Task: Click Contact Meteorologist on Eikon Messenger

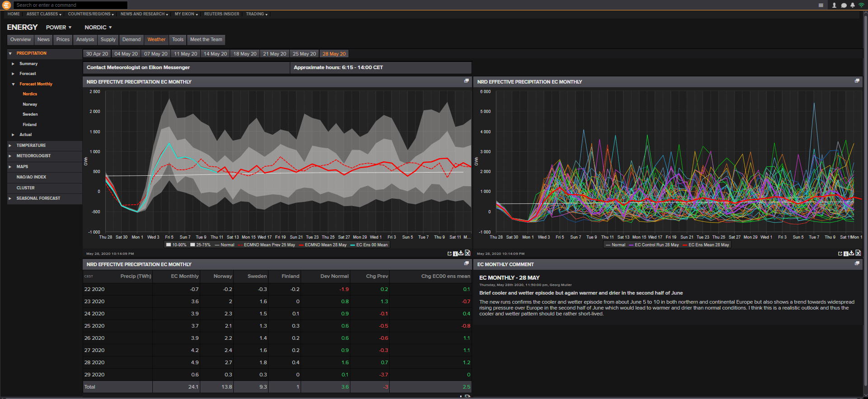Action: [x=138, y=67]
